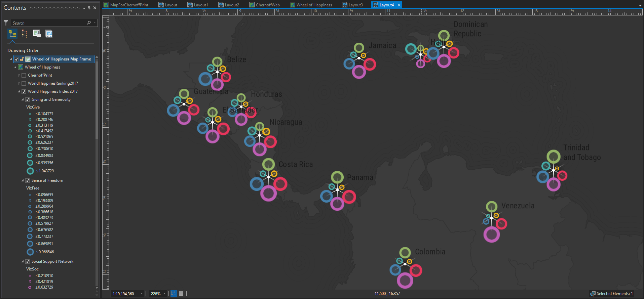Click the lock icon on Wheel of Happiness Map Frame
The height and width of the screenshot is (299, 644).
22,59
